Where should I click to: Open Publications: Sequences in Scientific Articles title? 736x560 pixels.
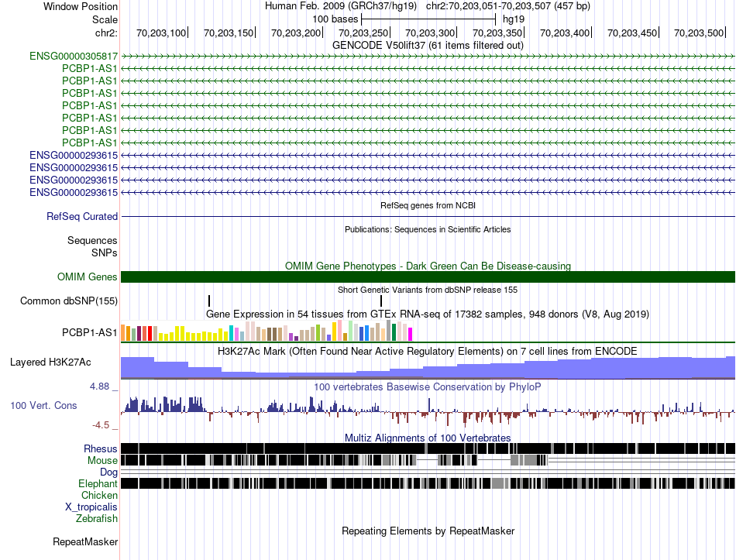click(x=428, y=229)
